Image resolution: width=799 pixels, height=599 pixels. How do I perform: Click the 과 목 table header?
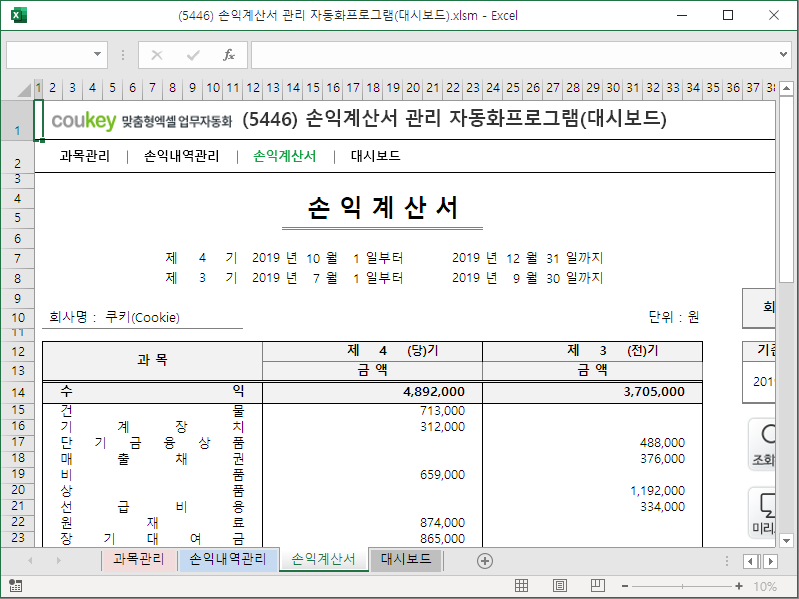152,360
